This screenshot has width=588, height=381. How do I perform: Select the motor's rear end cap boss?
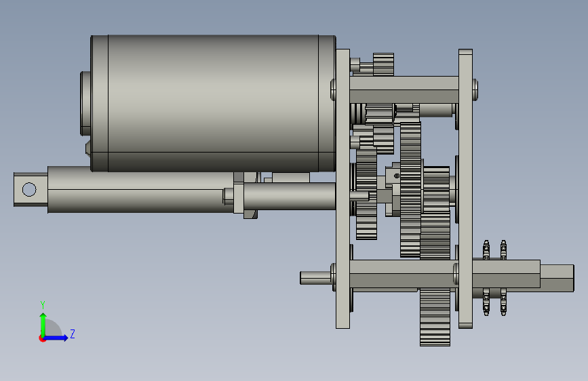coord(85,103)
